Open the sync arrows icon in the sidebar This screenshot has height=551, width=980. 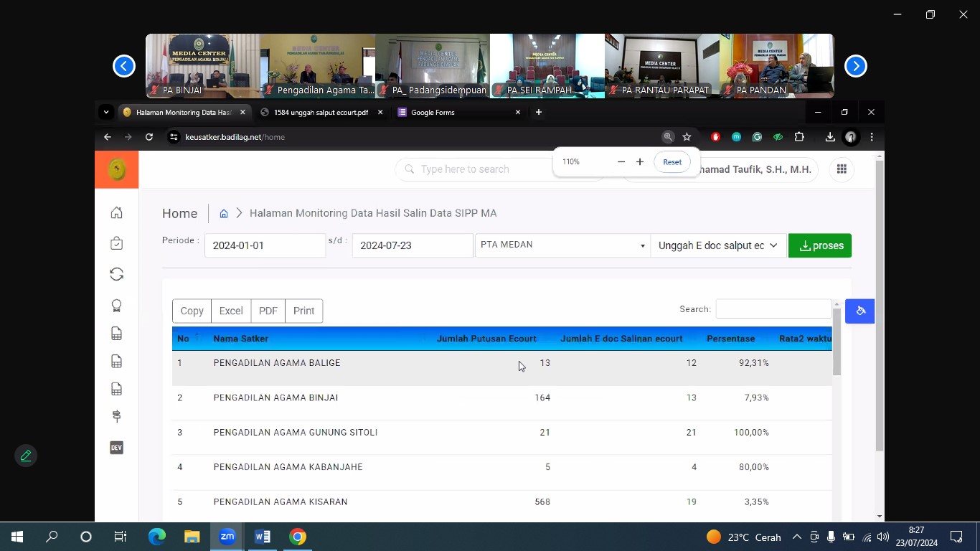[116, 274]
